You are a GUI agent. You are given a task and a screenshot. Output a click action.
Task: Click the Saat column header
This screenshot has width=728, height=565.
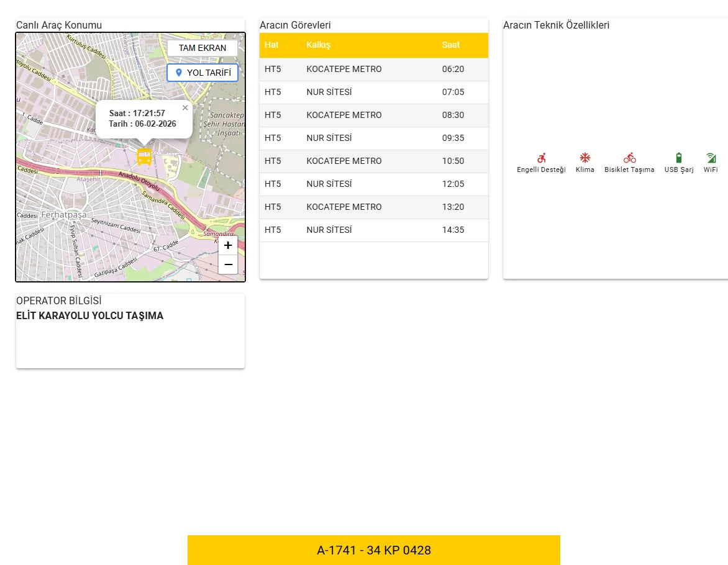(x=451, y=45)
